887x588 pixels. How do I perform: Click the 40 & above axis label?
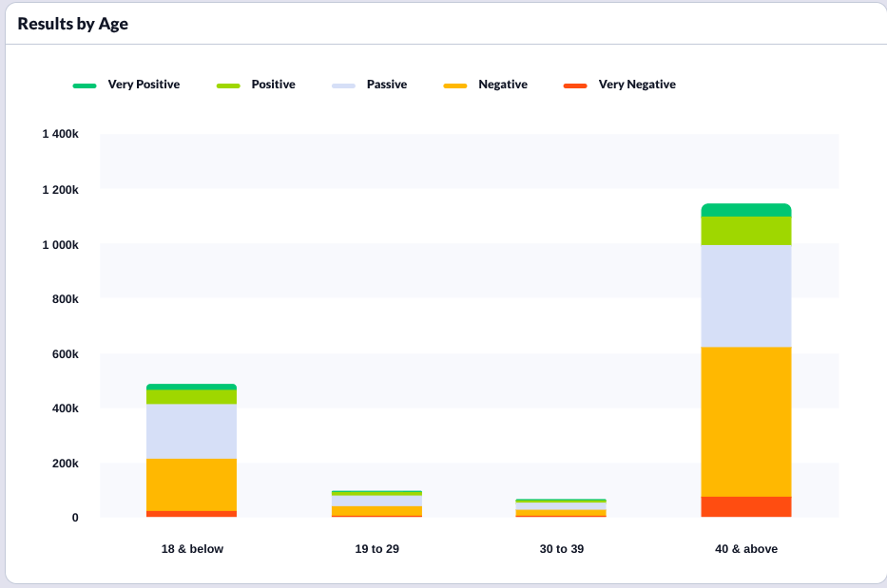(746, 549)
